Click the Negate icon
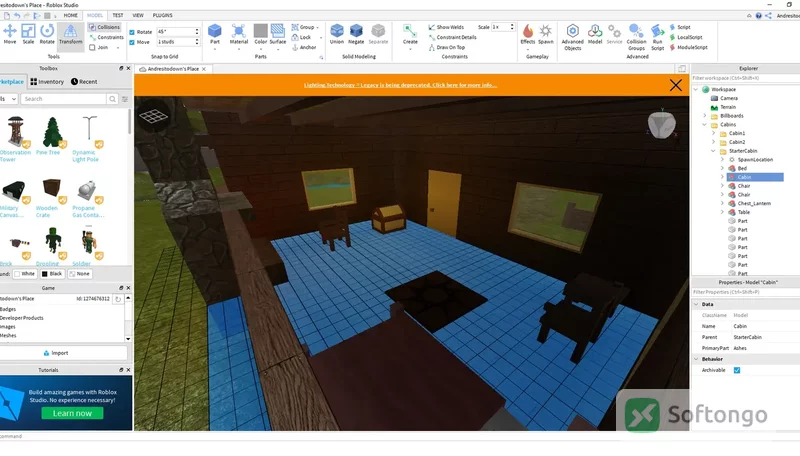The height and width of the screenshot is (456, 800). (x=356, y=34)
